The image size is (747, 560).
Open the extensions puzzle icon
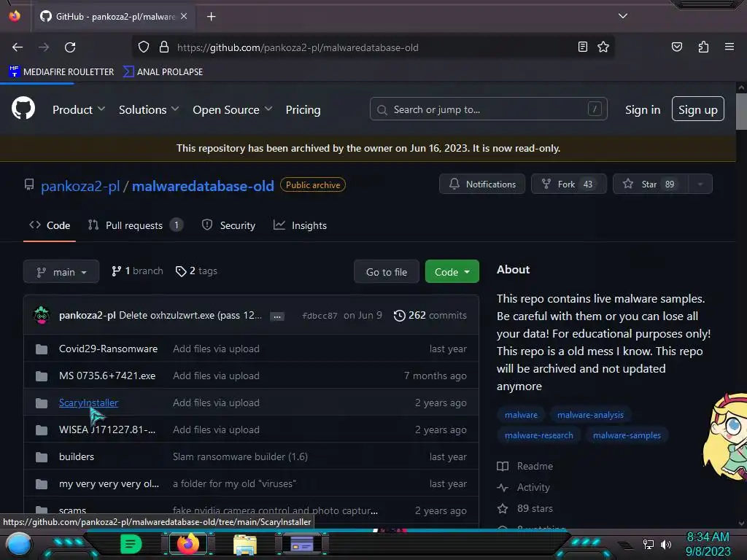click(703, 47)
